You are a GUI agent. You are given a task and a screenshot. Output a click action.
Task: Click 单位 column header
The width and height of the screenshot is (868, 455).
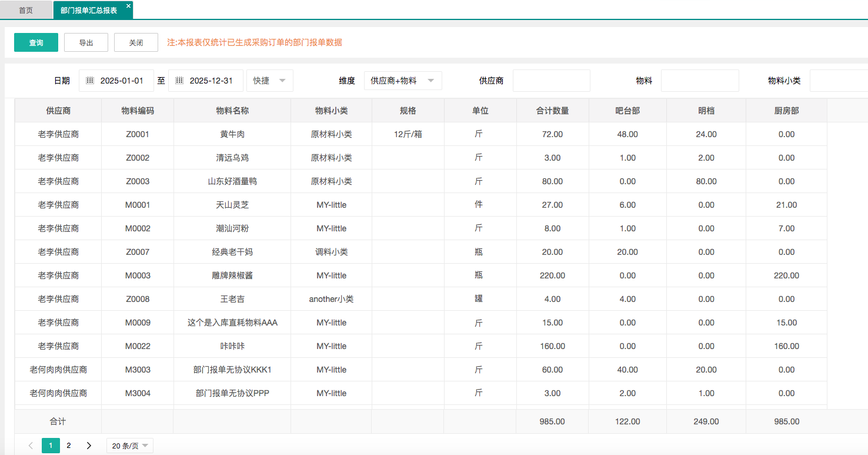tap(480, 111)
